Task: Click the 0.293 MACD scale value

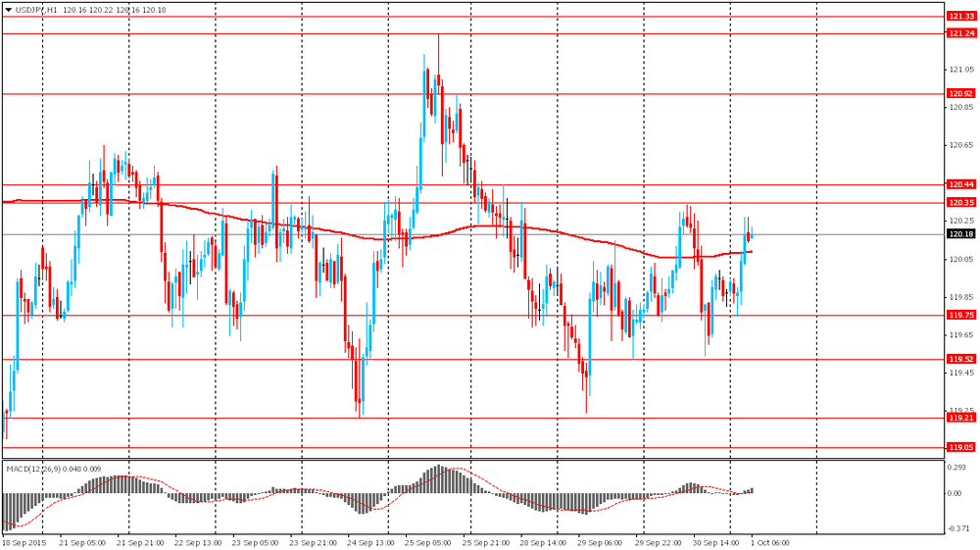Action: point(956,467)
